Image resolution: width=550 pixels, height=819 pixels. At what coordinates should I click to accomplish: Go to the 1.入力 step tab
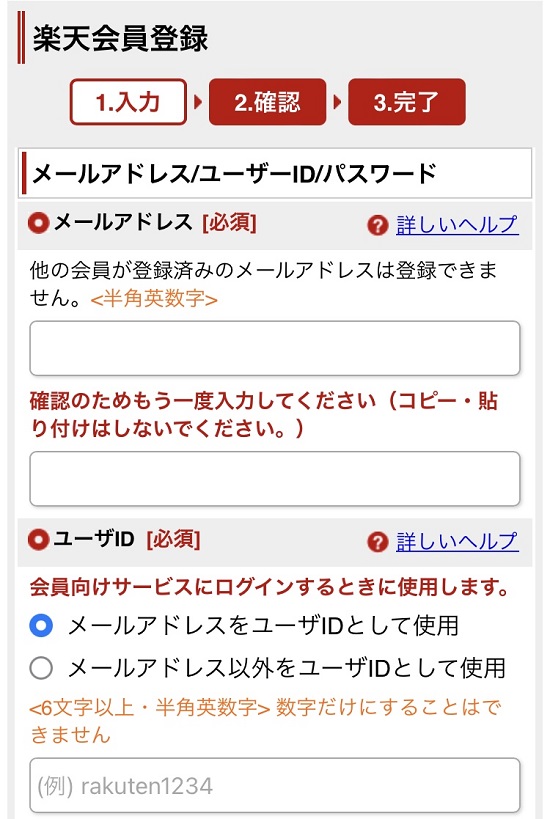(128, 102)
